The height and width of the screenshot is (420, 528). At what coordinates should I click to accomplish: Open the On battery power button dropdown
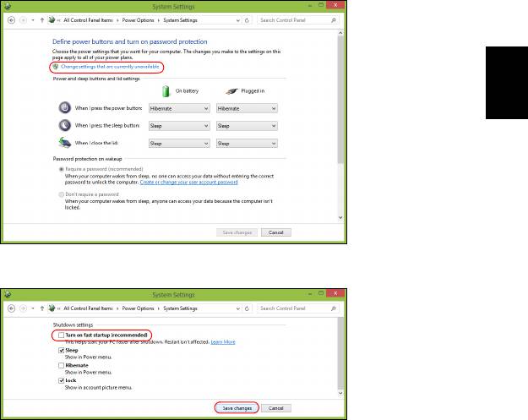click(178, 108)
